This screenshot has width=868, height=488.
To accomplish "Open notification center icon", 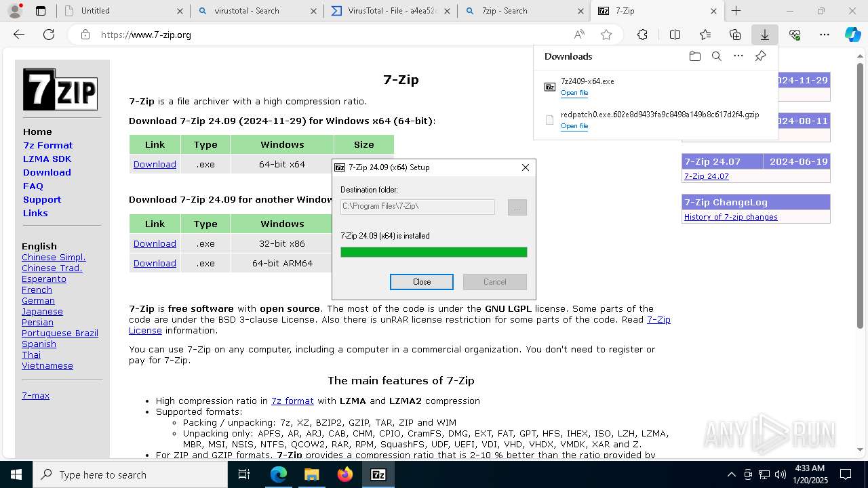I will click(846, 474).
